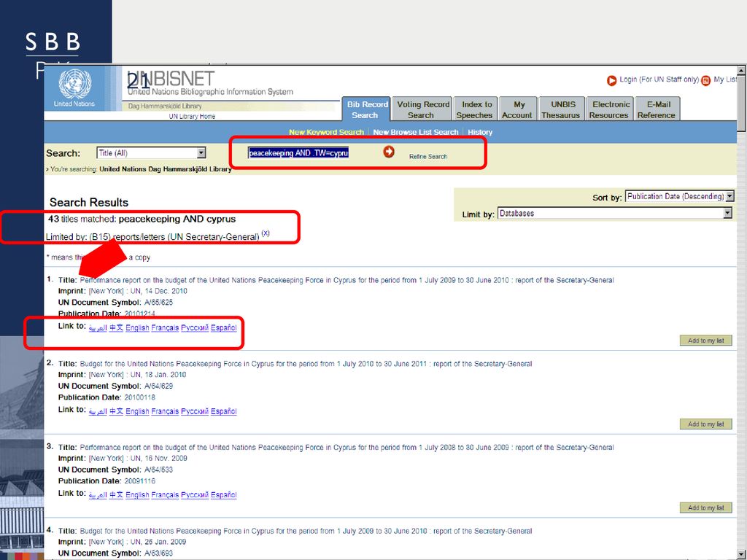Add result 2 to my list
The height and width of the screenshot is (560, 747).
(705, 424)
